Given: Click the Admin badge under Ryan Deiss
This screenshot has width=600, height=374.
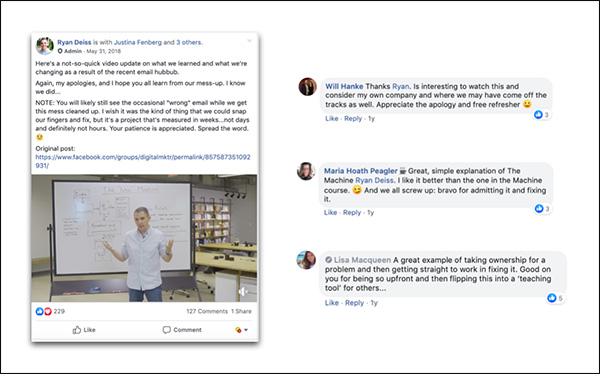Looking at the screenshot, I should pyautogui.click(x=70, y=51).
